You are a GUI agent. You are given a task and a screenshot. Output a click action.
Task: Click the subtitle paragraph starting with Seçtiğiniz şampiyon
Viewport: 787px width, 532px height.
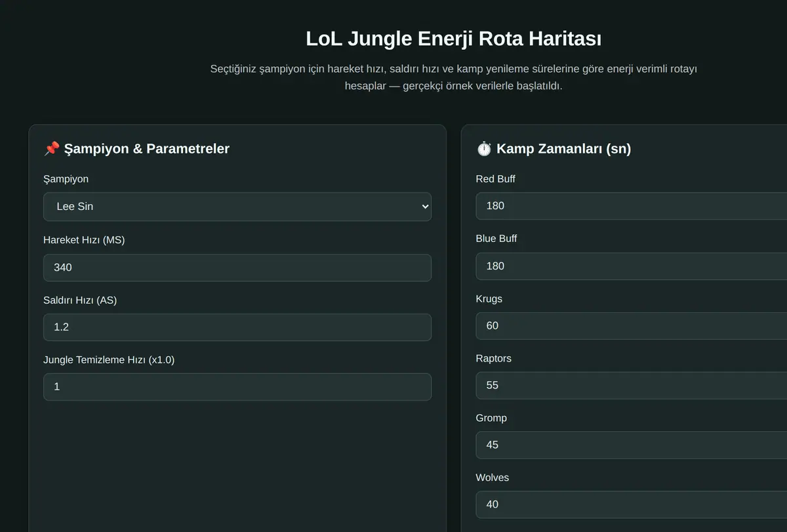[453, 77]
